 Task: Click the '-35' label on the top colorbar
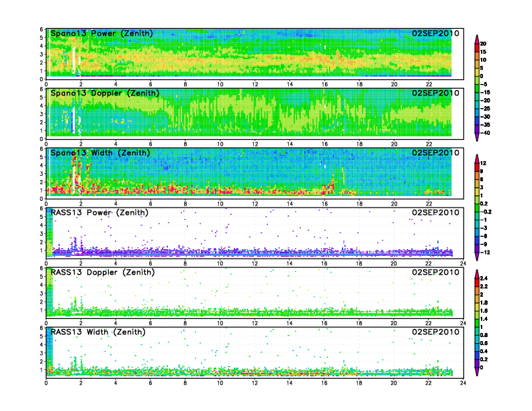coord(485,125)
